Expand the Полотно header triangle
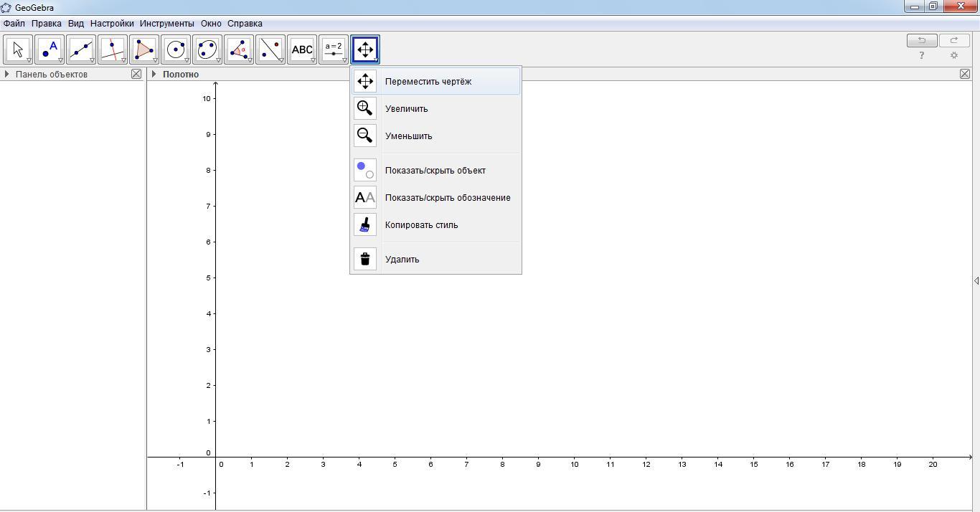Viewport: 980px width, 512px height. pyautogui.click(x=154, y=74)
